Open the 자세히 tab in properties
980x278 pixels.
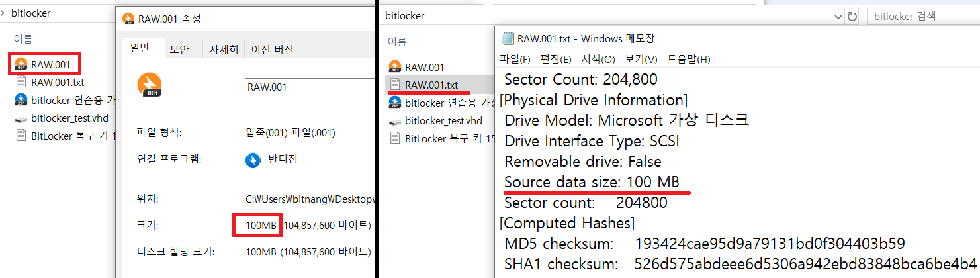pos(224,49)
